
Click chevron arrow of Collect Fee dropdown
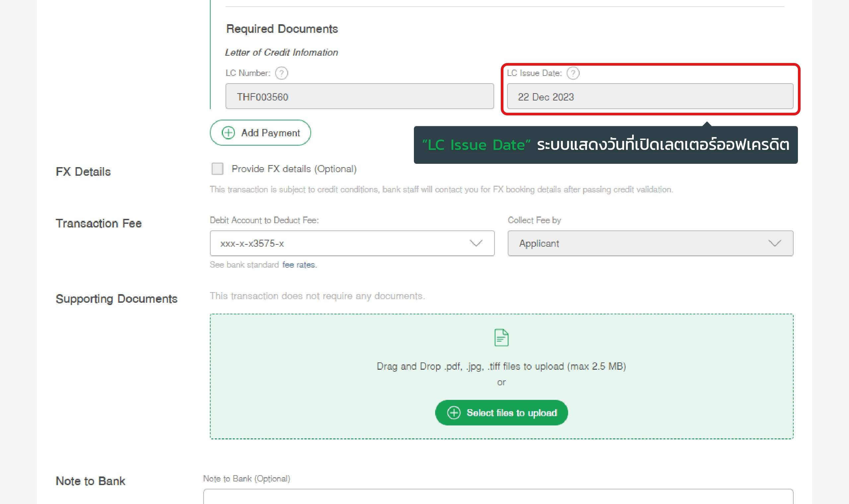775,243
